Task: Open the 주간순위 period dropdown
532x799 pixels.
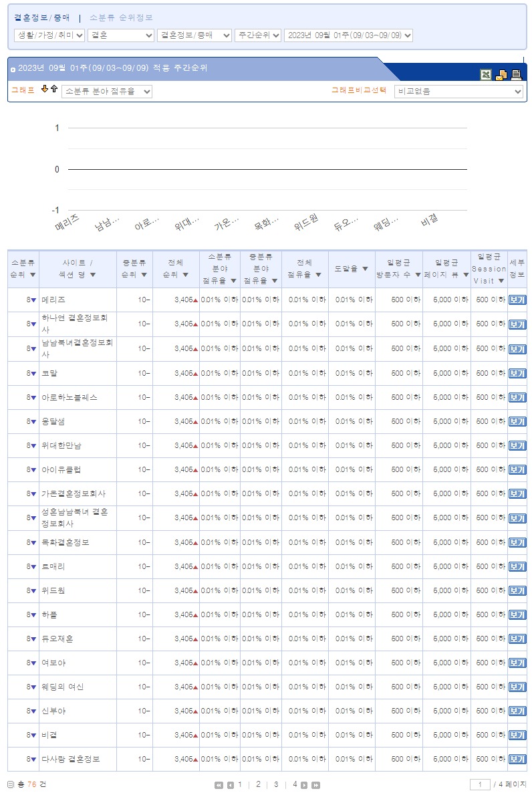Action: (257, 35)
